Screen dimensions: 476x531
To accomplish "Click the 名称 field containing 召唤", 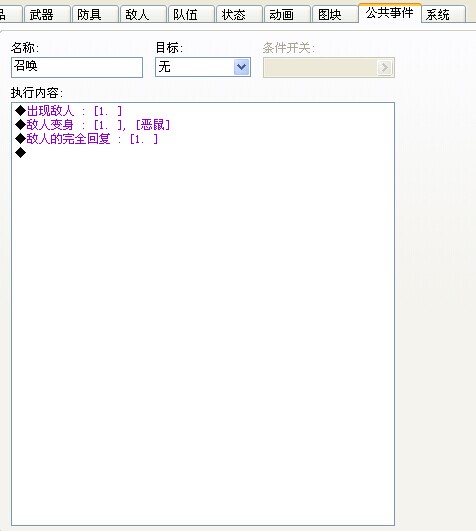I will coord(77,67).
